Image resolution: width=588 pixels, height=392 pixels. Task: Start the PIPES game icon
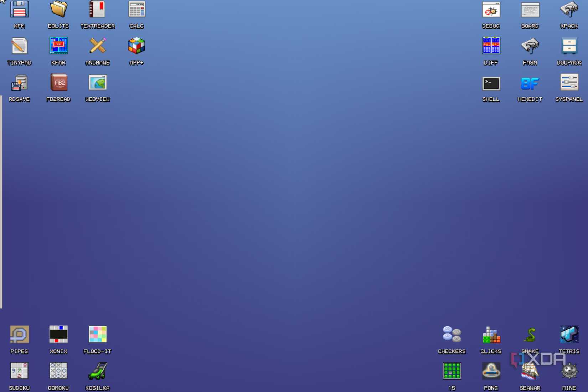(19, 335)
